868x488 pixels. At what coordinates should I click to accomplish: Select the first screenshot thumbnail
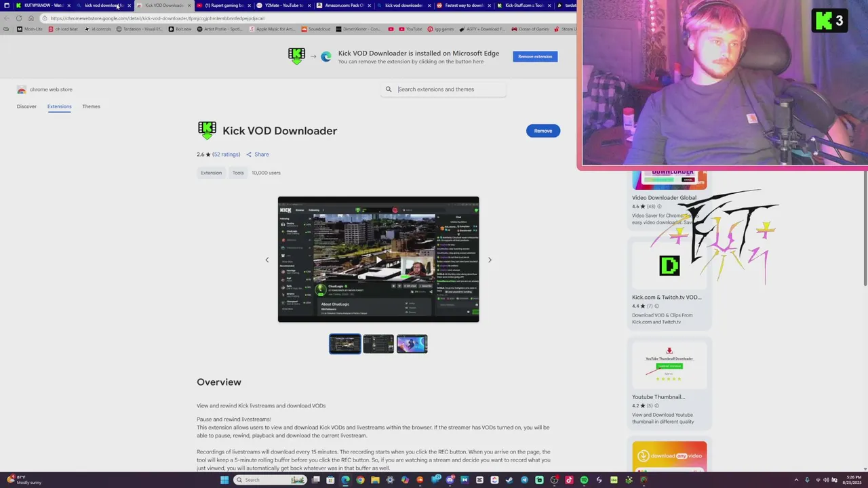click(345, 344)
